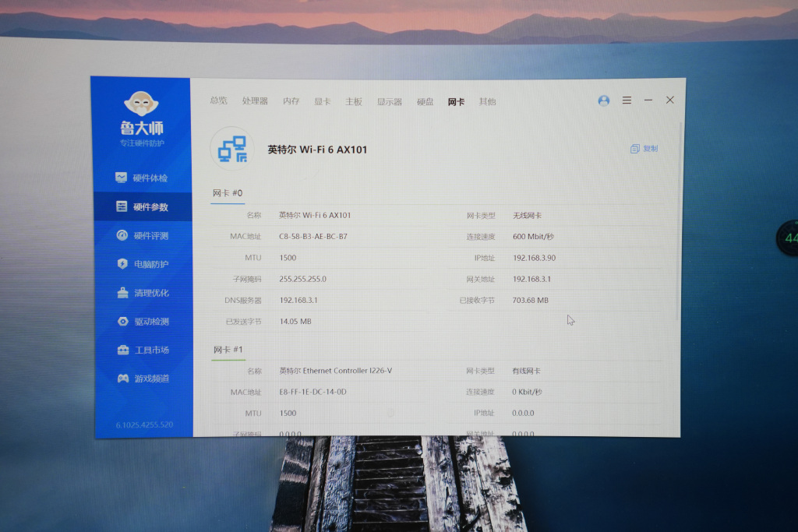Switch to the 显示器 monitor tab
Image resolution: width=798 pixels, height=532 pixels.
[x=390, y=102]
